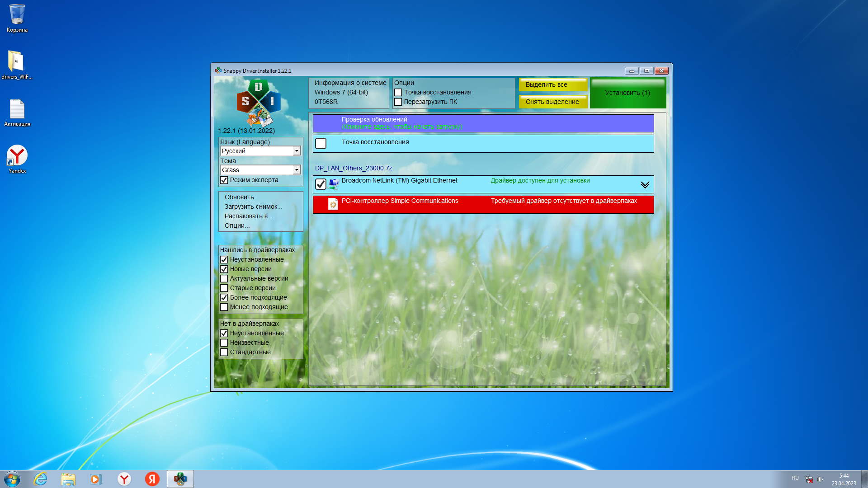Enable Актуальные версии filter

tap(224, 279)
